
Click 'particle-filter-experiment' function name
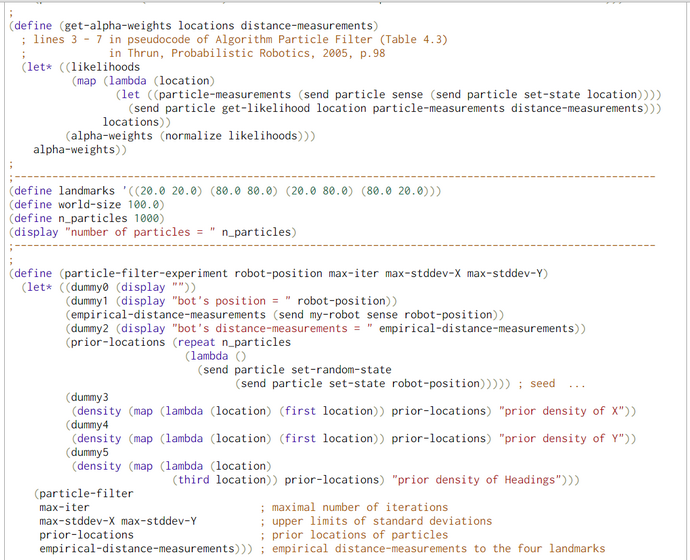146,274
